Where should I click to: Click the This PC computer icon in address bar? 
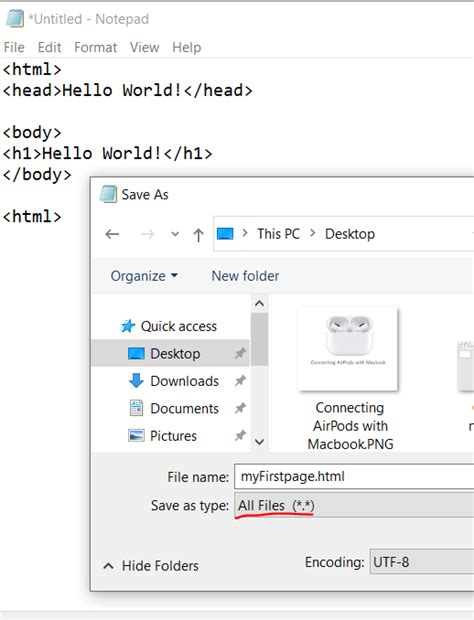225,234
